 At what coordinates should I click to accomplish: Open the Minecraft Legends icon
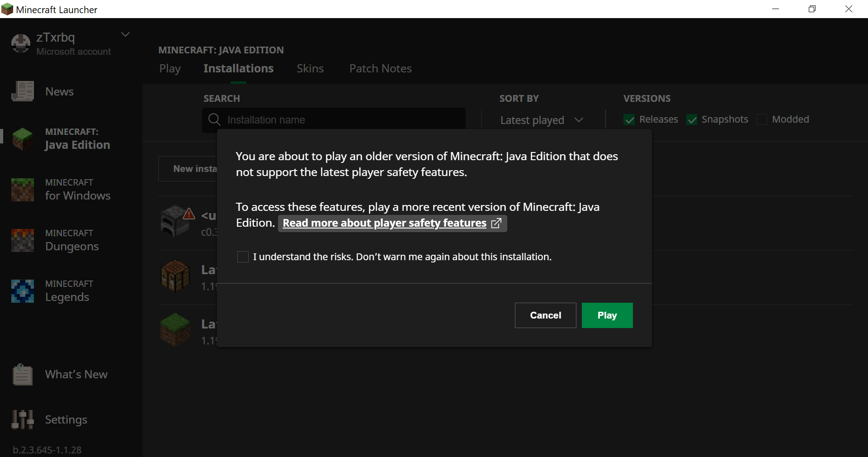click(23, 291)
